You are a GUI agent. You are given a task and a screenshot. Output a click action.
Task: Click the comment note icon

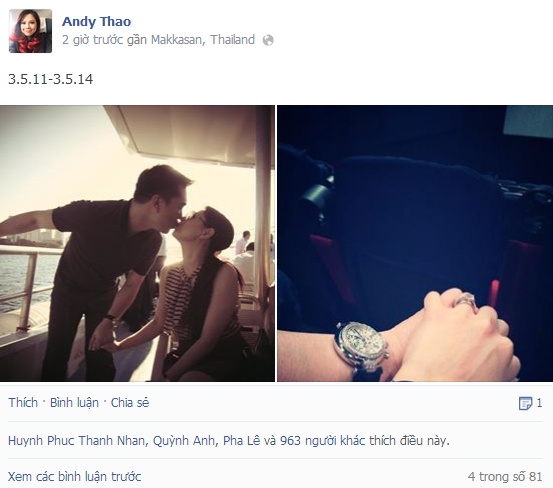525,403
